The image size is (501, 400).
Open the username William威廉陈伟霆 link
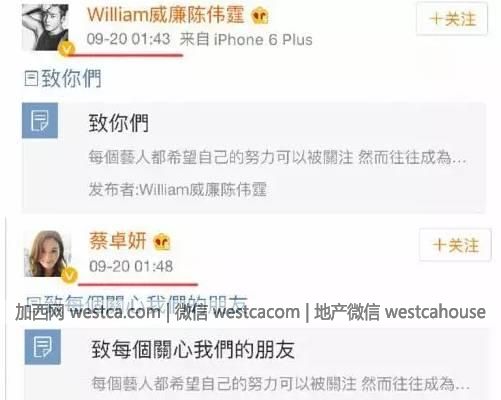(x=166, y=15)
